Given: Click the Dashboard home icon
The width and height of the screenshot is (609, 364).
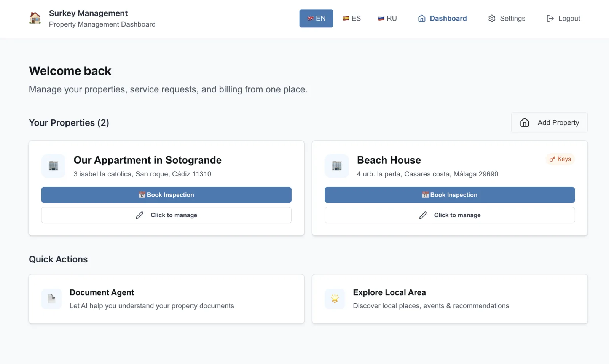Looking at the screenshot, I should pyautogui.click(x=422, y=18).
